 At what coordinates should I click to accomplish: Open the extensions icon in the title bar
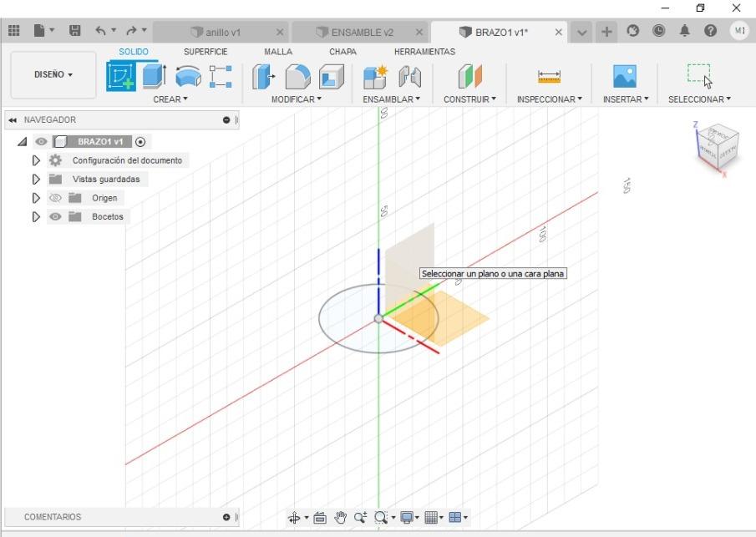point(632,31)
